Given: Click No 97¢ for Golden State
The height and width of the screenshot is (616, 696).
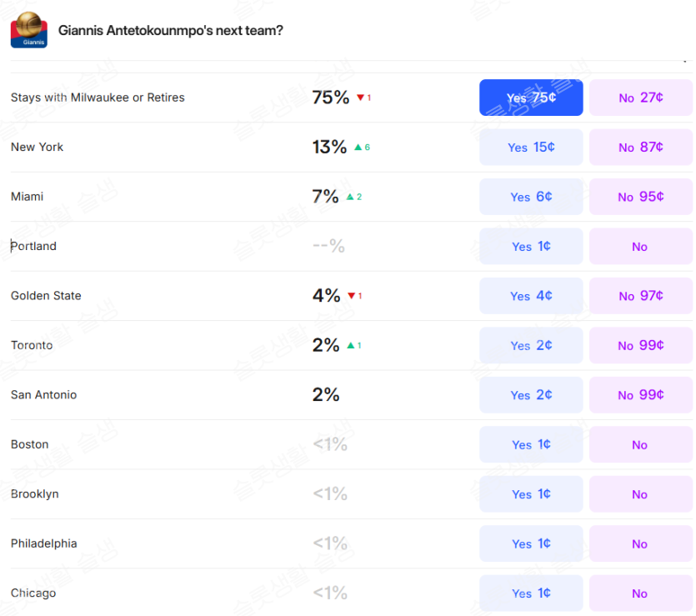Looking at the screenshot, I should tap(640, 296).
